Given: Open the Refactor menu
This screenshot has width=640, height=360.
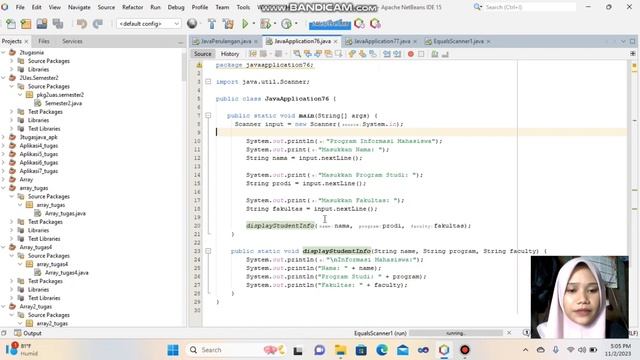Looking at the screenshot, I should pos(133,7).
